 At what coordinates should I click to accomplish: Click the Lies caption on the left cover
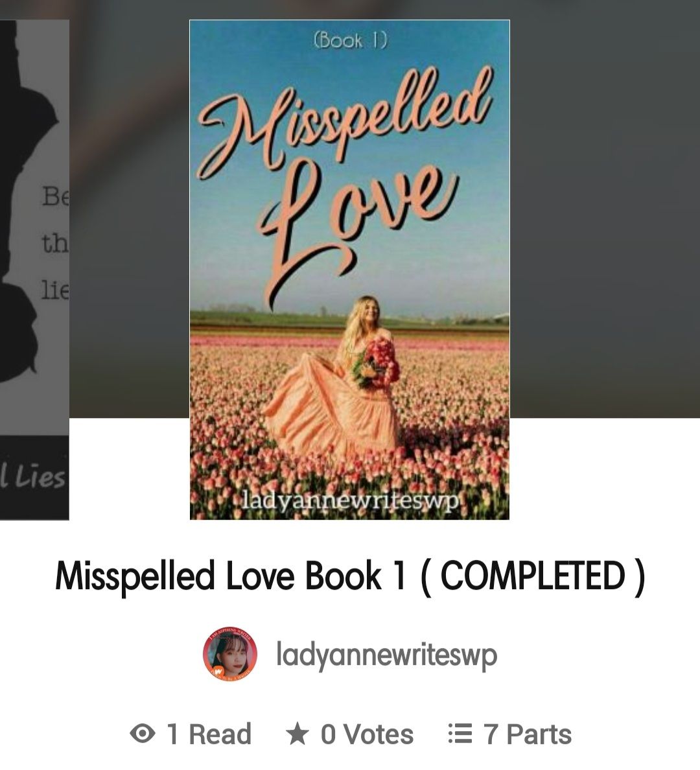pos(34,476)
